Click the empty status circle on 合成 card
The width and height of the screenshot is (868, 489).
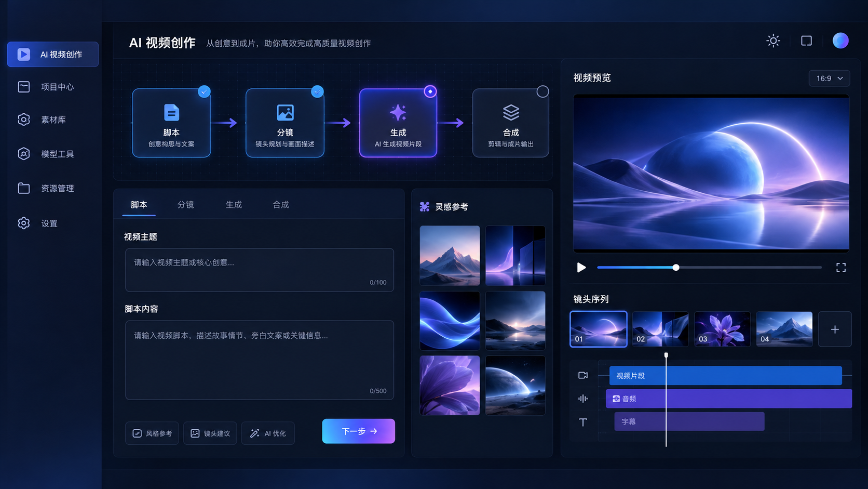[542, 91]
